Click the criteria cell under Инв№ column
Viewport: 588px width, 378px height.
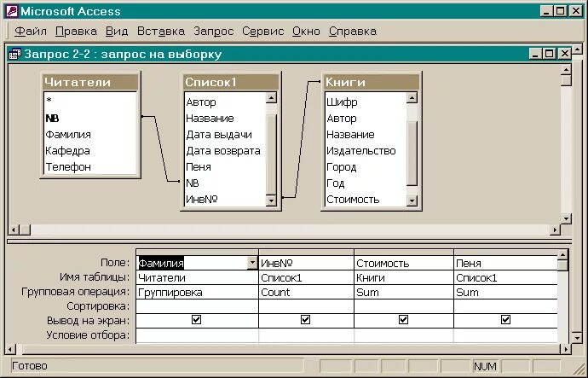coord(306,335)
